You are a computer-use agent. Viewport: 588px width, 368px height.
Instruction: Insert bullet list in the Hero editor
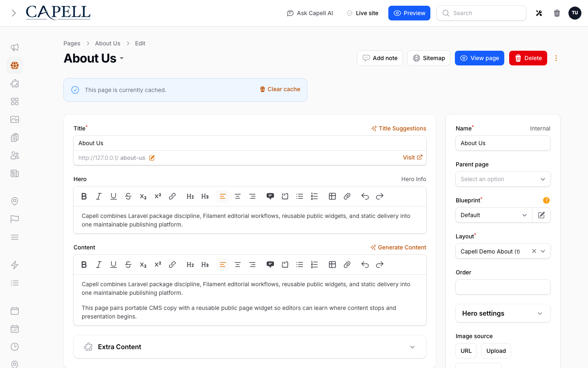pos(300,196)
